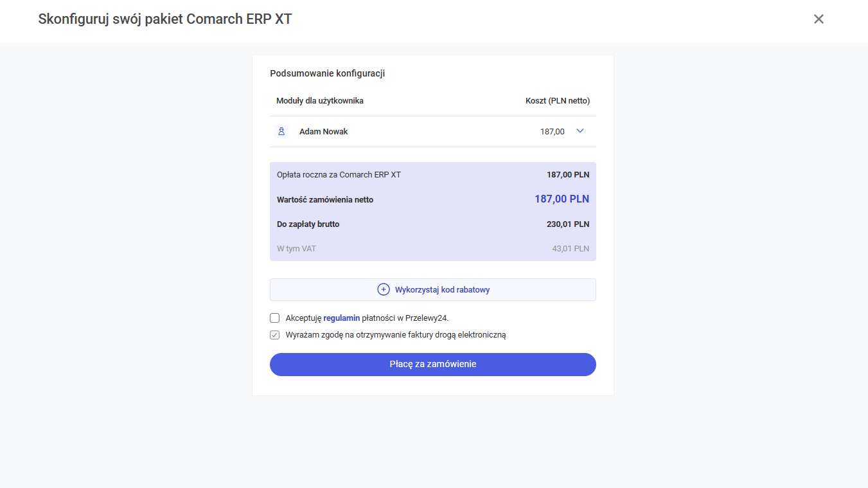The height and width of the screenshot is (488, 868).
Task: Click Adam Nowak's 187,00 cost value
Action: tap(552, 132)
